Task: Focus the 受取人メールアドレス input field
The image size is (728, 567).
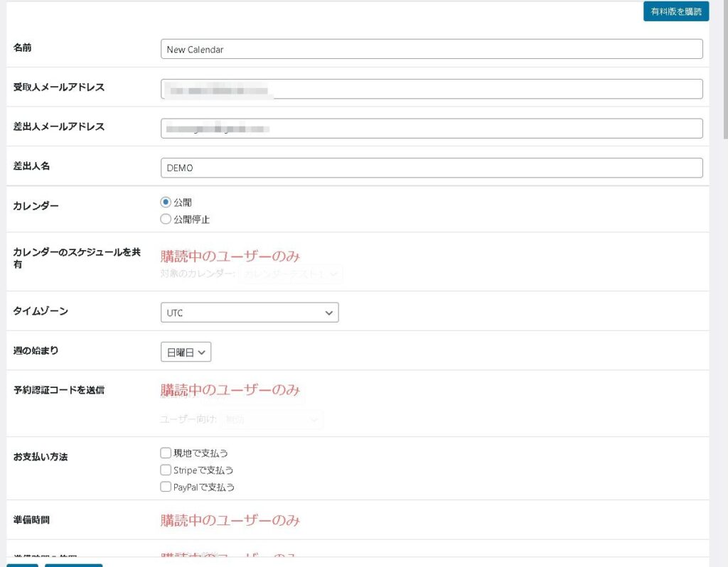Action: tap(432, 89)
